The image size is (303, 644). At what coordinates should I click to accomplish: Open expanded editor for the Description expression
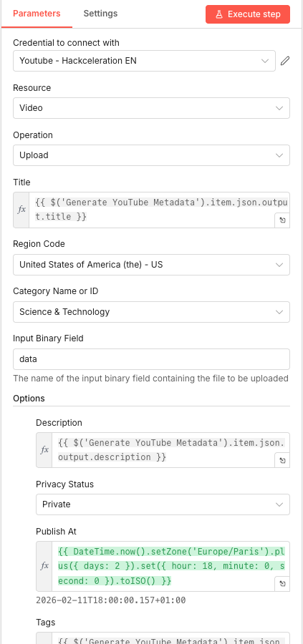click(x=282, y=460)
